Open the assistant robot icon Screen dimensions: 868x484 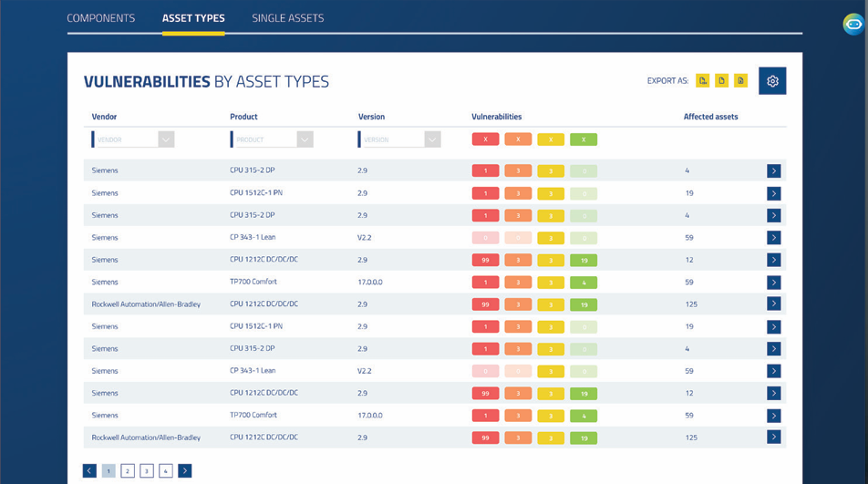[x=853, y=25]
